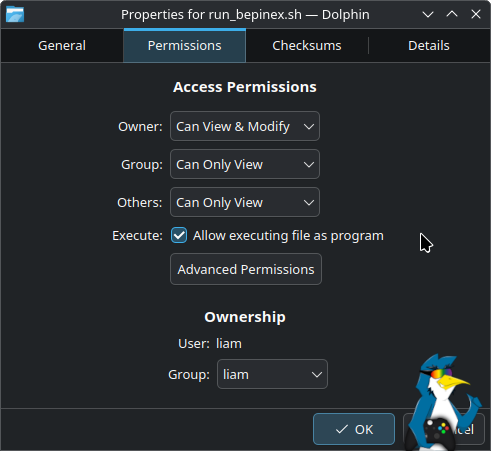The width and height of the screenshot is (491, 451).
Task: Maximize the window using the up chevron
Action: [452, 14]
